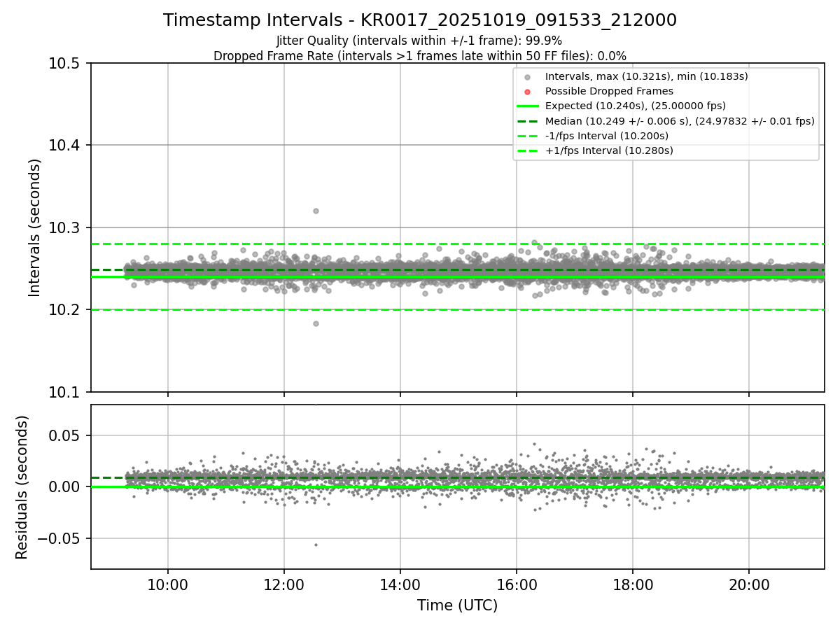Click the gray dot marker beside the Intervals legend entry
Viewport: 840px width, 630px height.
528,77
